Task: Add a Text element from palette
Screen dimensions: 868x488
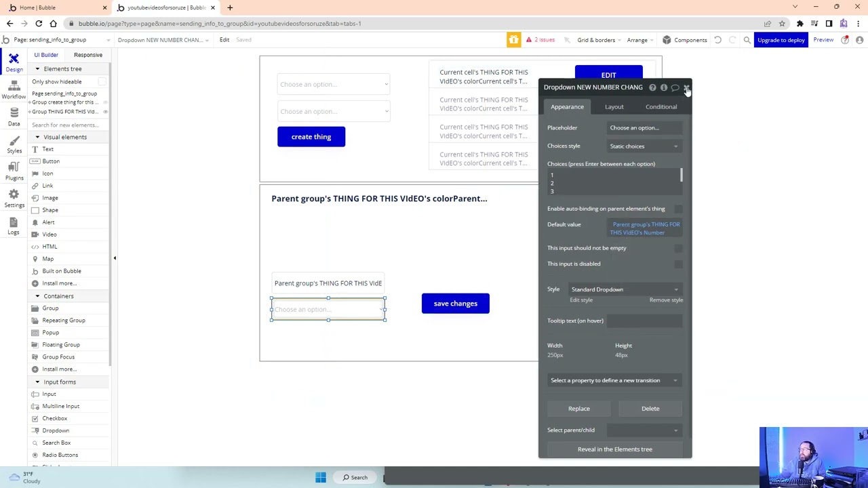Action: (47, 149)
